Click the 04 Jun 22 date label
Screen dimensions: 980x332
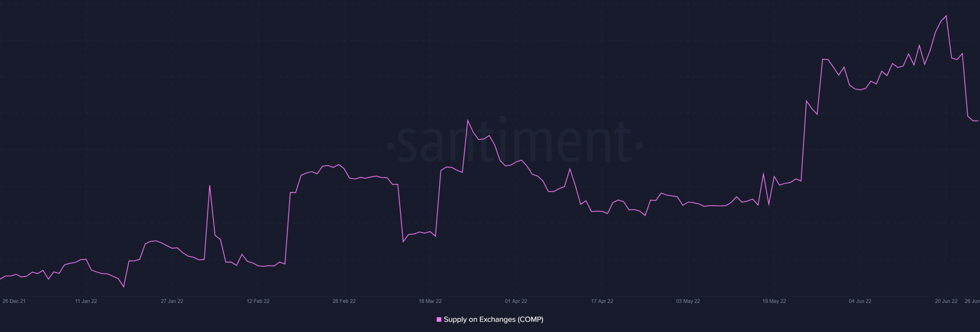pos(860,301)
